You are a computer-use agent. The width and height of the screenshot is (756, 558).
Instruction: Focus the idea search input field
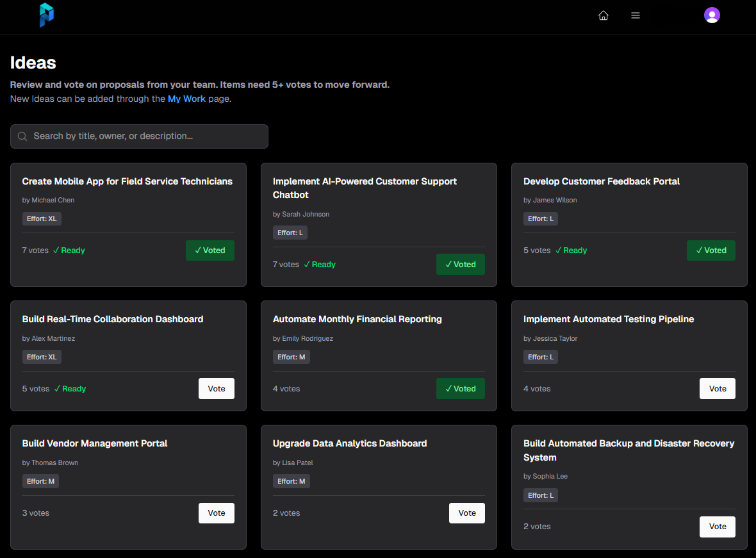[x=139, y=136]
